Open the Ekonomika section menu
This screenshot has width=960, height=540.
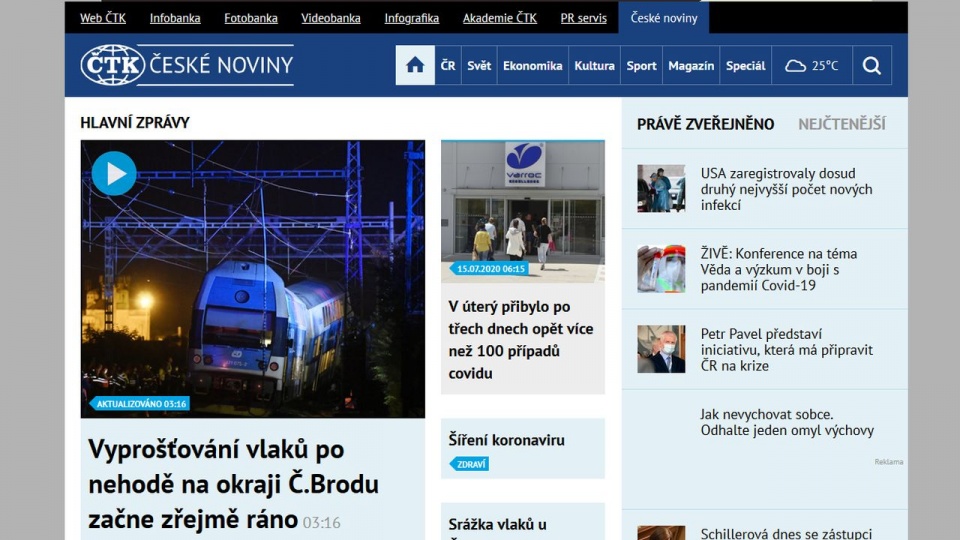point(533,66)
